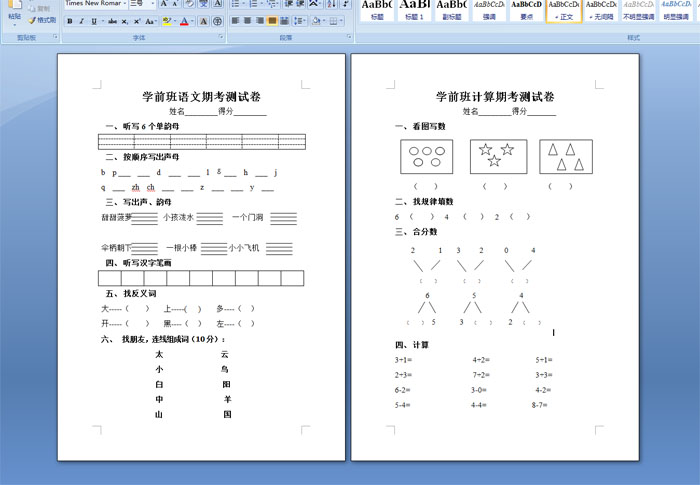This screenshot has width=700, height=485.
Task: Open the font size (三号) dropdown
Action: [x=153, y=4]
